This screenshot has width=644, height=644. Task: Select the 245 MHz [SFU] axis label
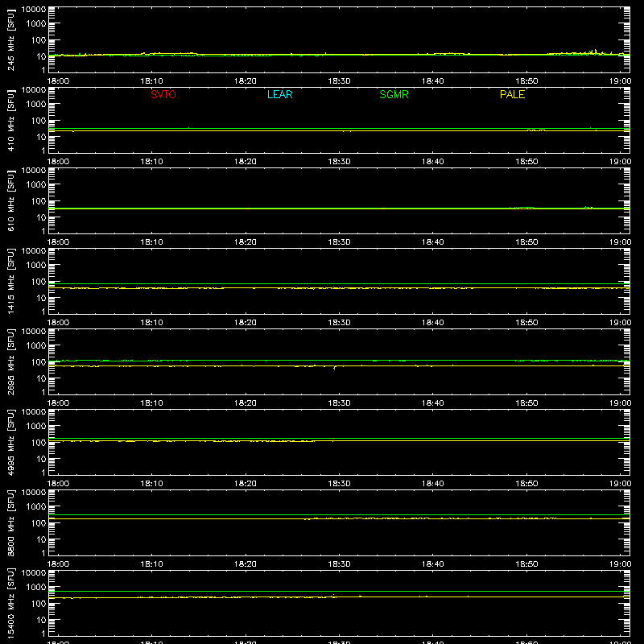coord(10,39)
